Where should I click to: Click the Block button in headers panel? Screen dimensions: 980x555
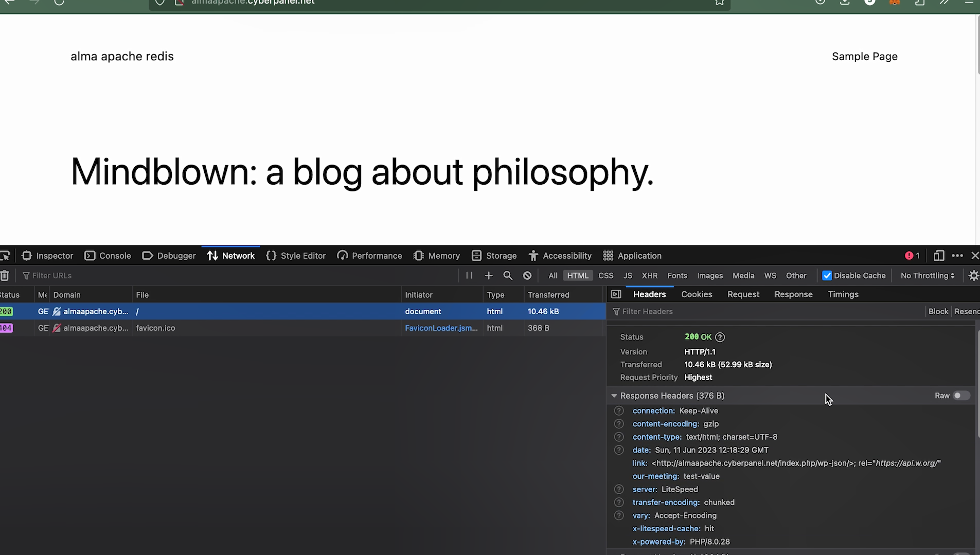tap(938, 311)
